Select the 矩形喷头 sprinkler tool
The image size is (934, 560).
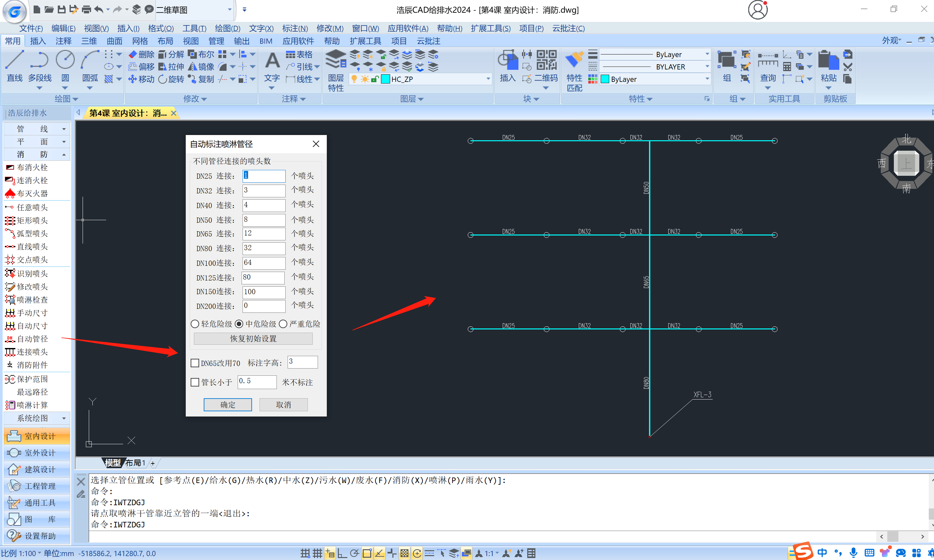click(x=32, y=220)
